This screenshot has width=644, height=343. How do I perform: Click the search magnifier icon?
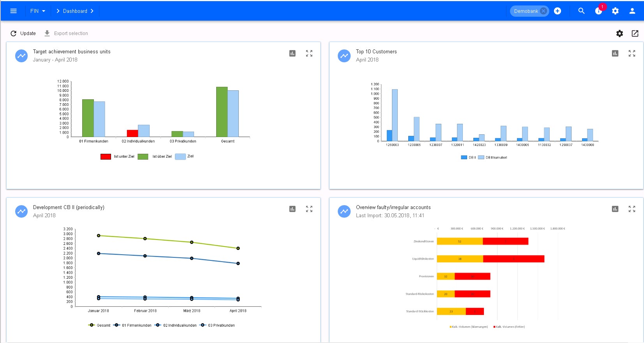[x=581, y=11]
